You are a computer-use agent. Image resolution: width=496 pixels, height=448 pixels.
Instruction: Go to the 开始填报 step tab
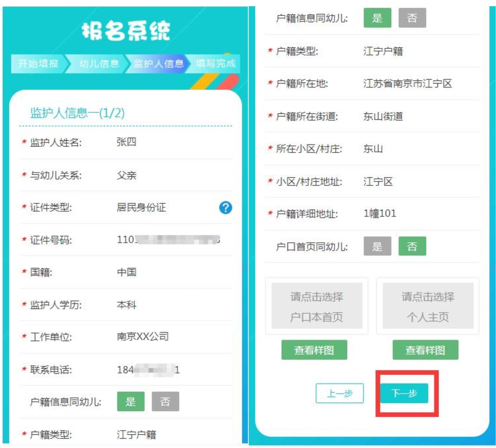[x=38, y=64]
